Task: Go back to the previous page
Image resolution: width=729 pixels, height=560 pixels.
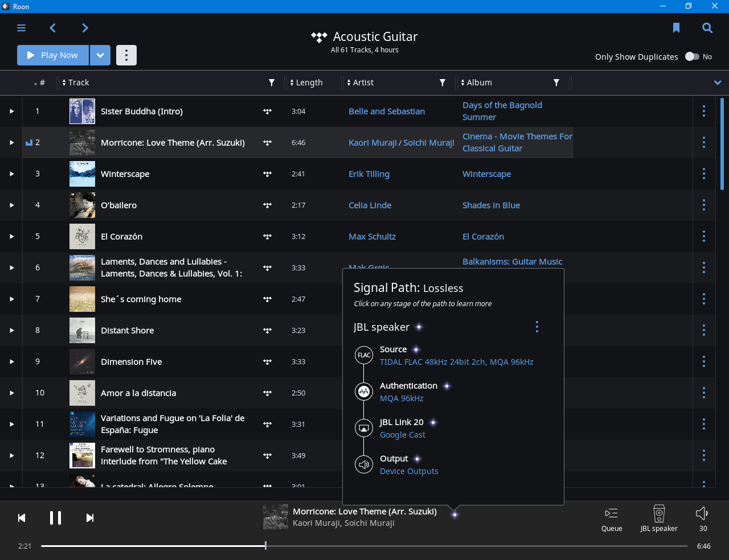Action: click(x=52, y=28)
